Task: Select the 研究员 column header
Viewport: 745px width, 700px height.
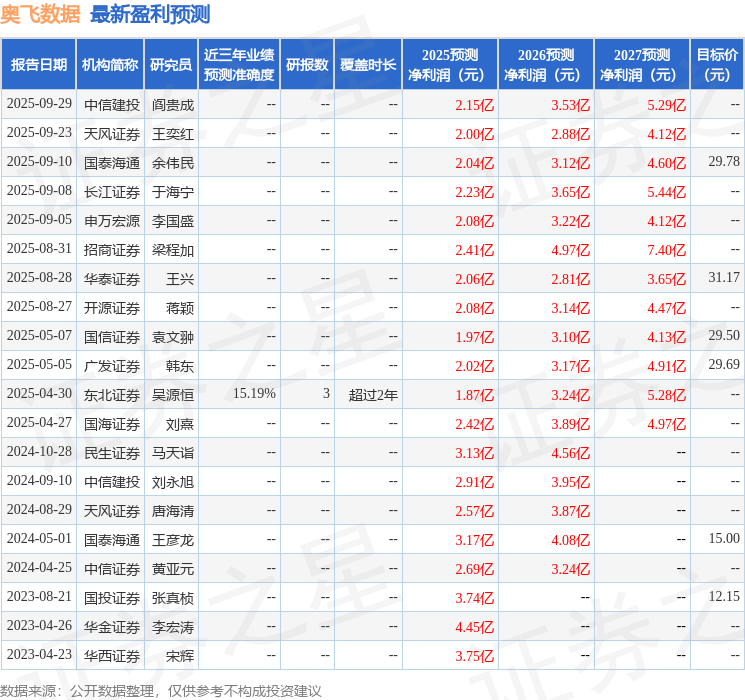Action: pos(171,65)
